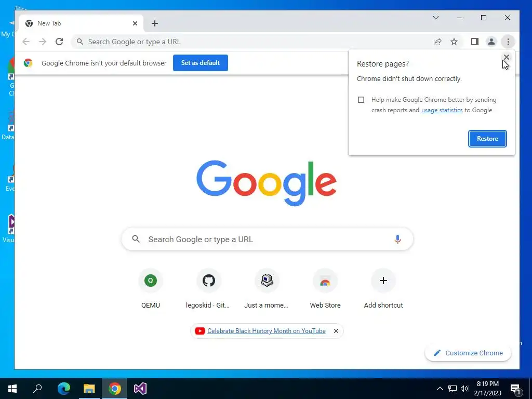Close the New Tab tab

click(135, 23)
